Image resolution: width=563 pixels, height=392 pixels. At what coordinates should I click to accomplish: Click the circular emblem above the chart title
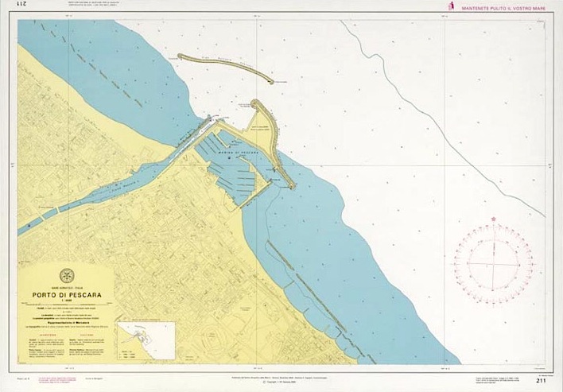point(65,275)
